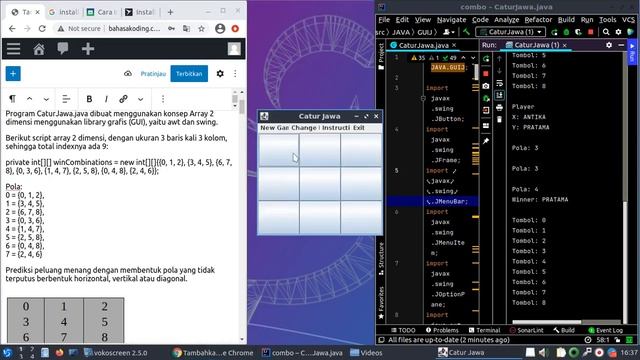This screenshot has height=360, width=640.
Task: Move block up with chevron
Action: [x=29, y=99]
